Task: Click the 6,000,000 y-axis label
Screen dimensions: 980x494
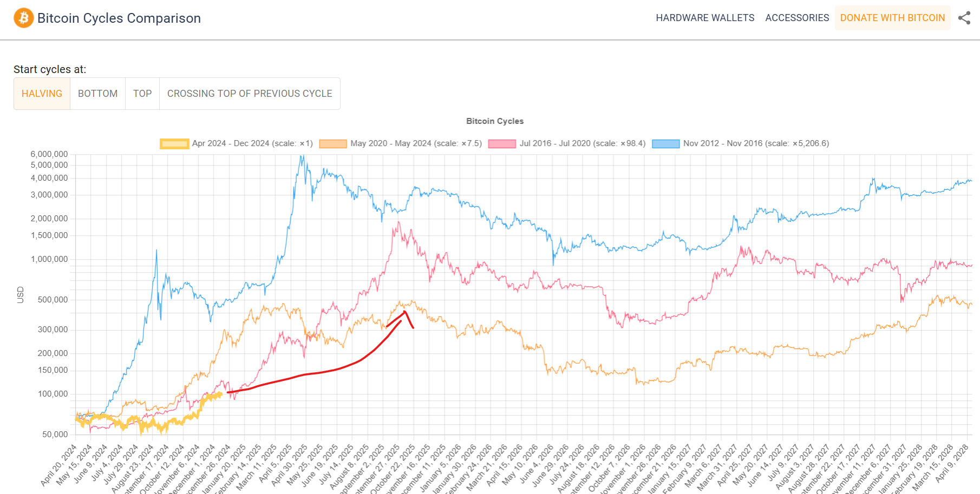Action: pyautogui.click(x=49, y=154)
